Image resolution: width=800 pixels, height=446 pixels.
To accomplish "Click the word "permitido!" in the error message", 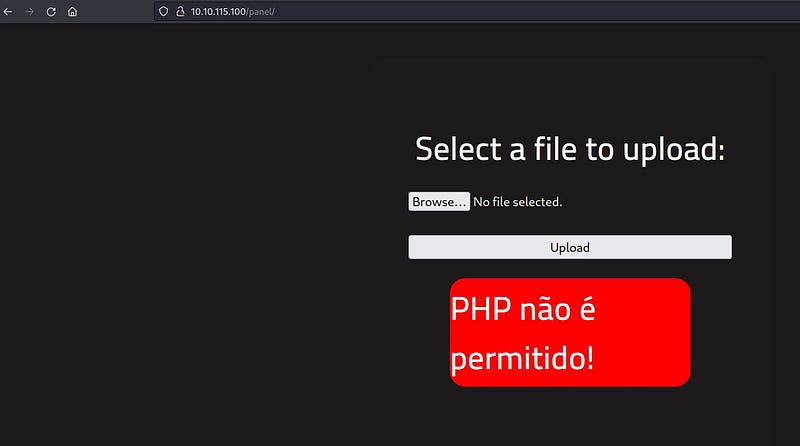I will [522, 357].
